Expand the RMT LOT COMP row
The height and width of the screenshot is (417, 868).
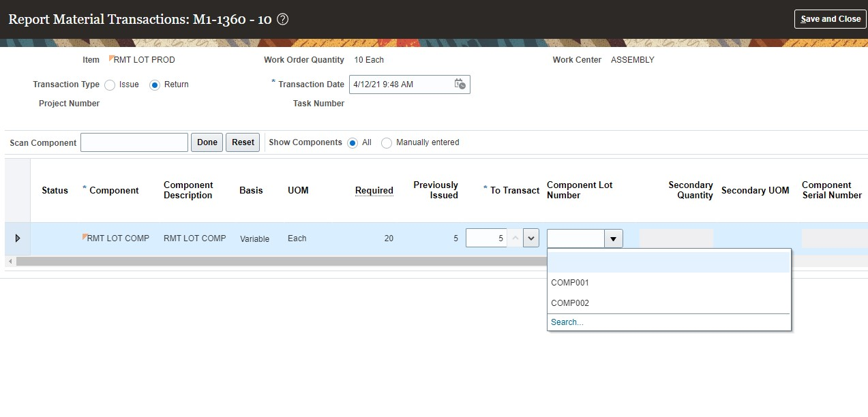[x=17, y=238]
